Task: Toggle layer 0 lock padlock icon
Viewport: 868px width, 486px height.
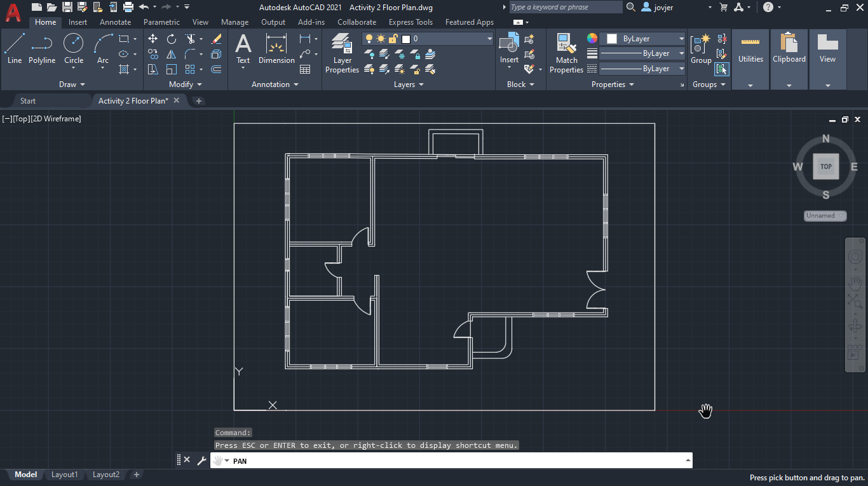Action: tap(393, 39)
